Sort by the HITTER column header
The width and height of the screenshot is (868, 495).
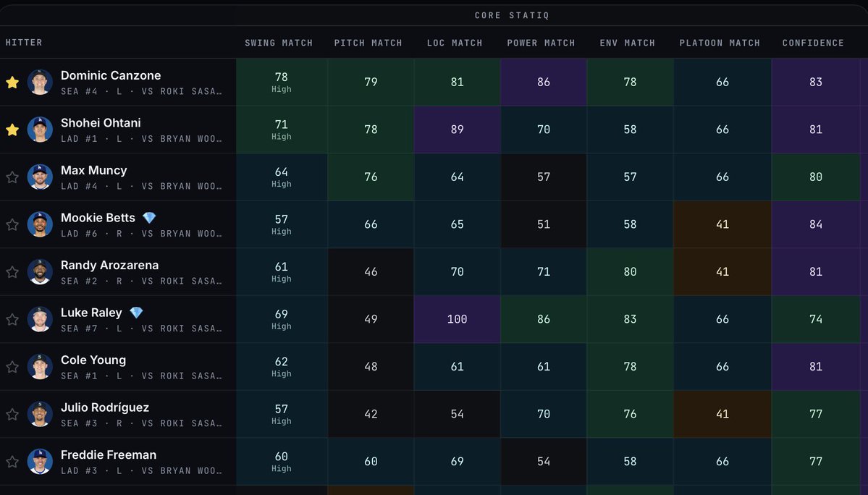coord(24,43)
